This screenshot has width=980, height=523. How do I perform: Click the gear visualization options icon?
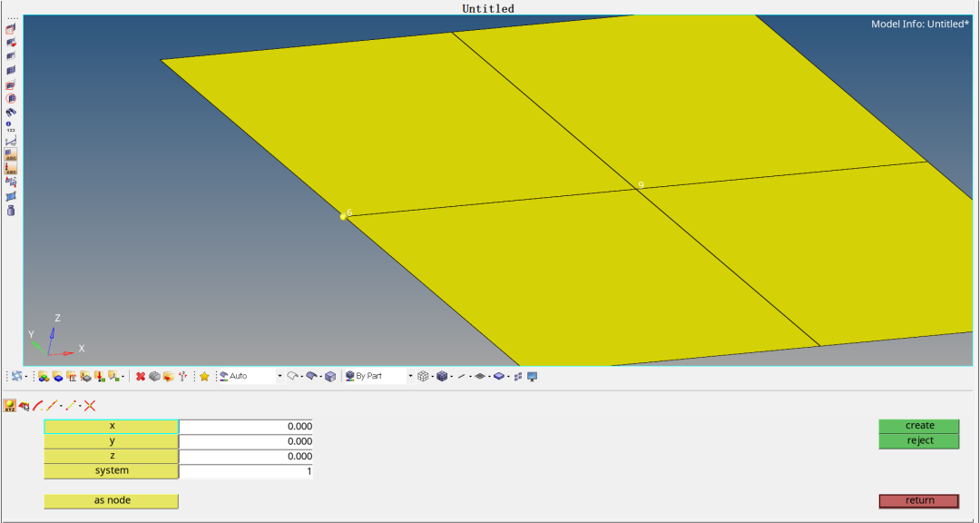pos(17,376)
